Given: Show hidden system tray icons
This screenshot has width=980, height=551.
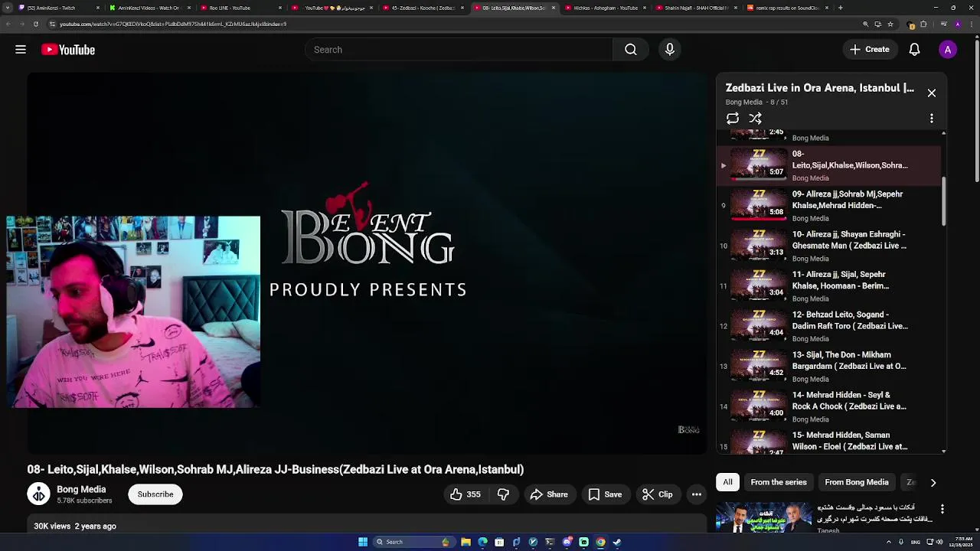Looking at the screenshot, I should coord(889,542).
